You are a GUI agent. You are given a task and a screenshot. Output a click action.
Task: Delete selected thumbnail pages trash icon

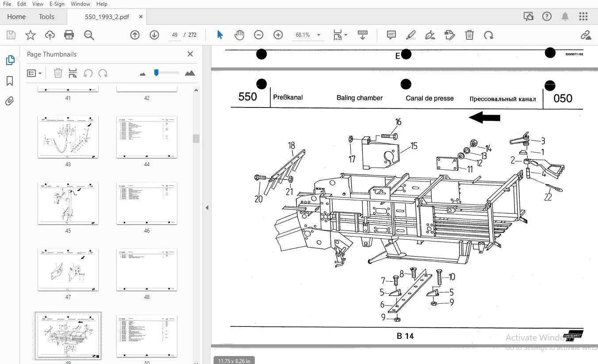[58, 73]
